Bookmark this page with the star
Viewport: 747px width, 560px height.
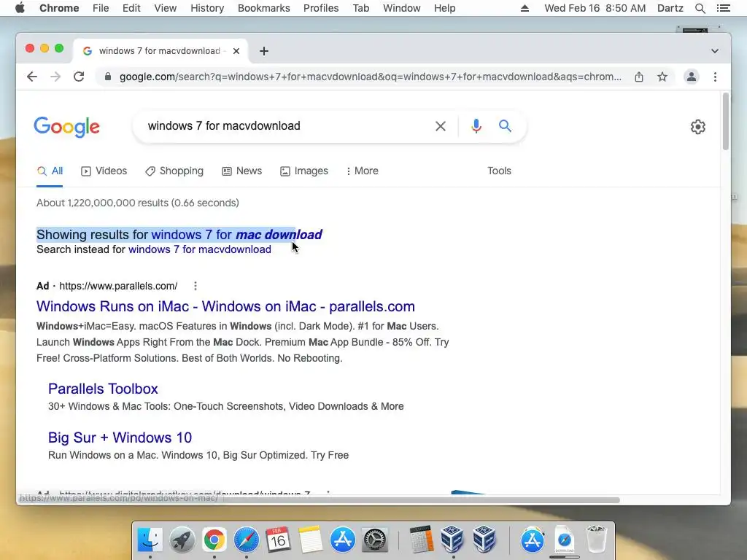662,77
